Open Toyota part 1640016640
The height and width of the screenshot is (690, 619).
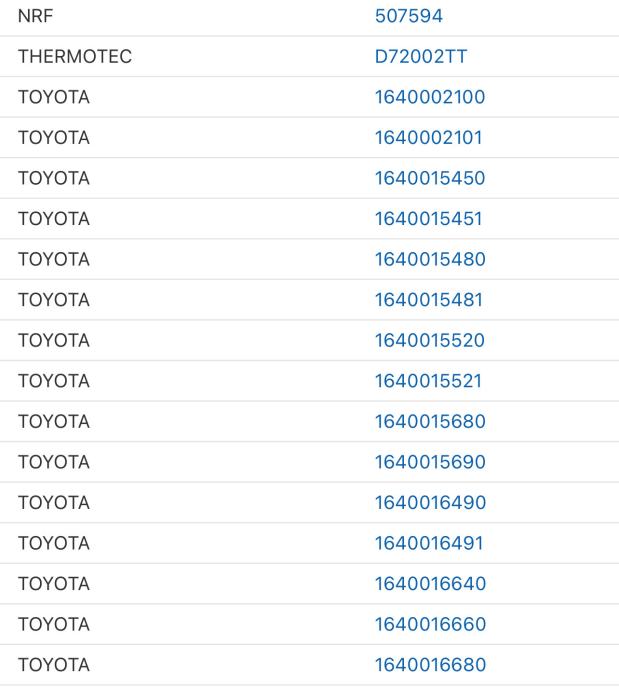pos(430,583)
